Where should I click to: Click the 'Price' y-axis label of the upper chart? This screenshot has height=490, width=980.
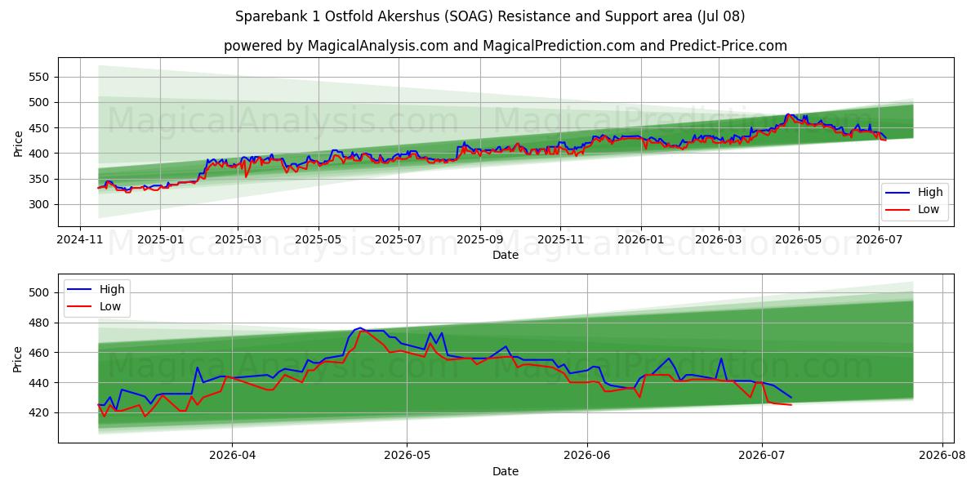(x=18, y=142)
